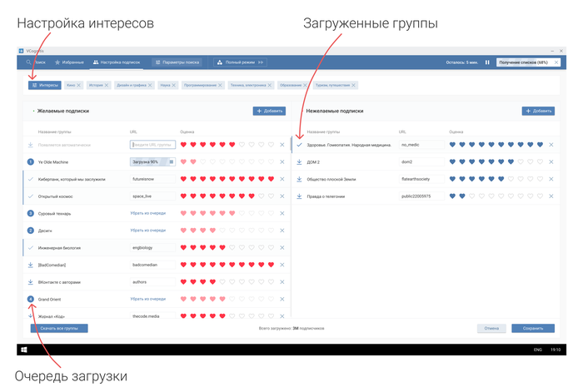
Task: Remove the История interest tag
Action: pos(107,85)
